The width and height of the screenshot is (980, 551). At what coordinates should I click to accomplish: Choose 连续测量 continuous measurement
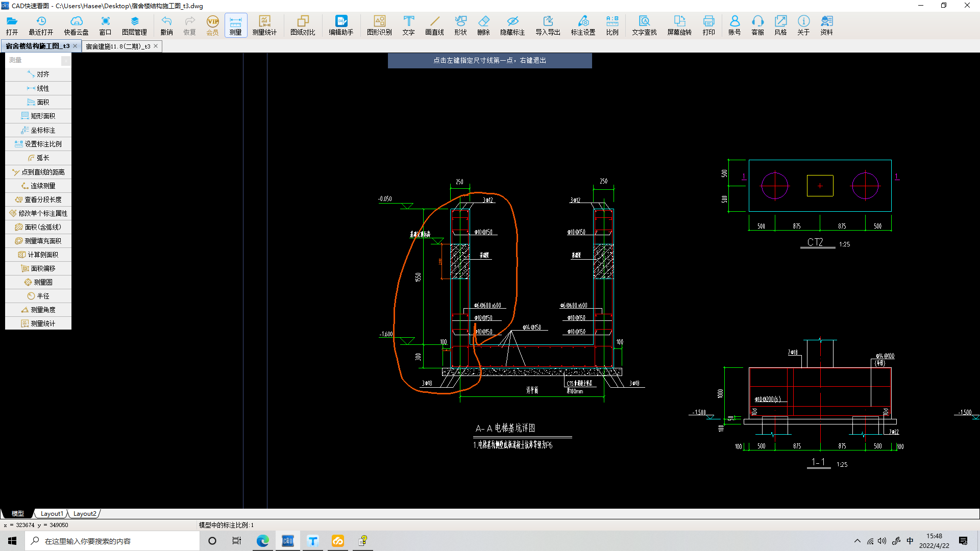pyautogui.click(x=38, y=186)
